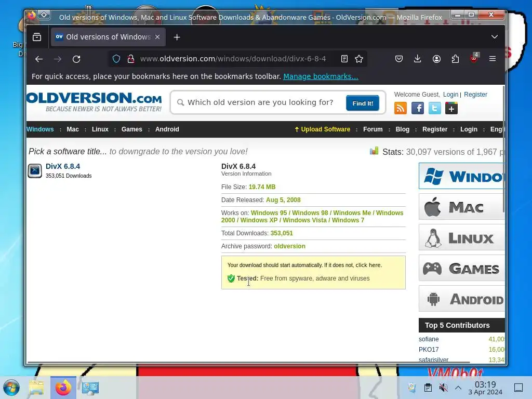Viewport: 532px width, 399px height.
Task: Reload the page with the refresh icon
Action: point(76,59)
